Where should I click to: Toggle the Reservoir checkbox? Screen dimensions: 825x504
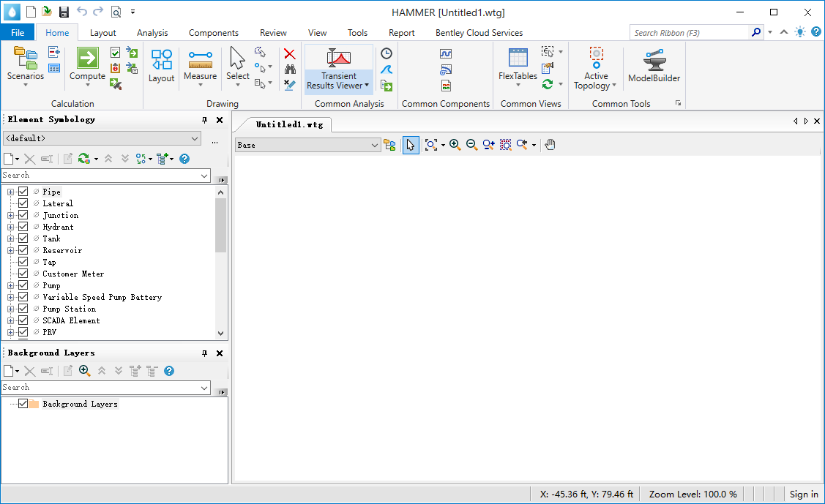23,250
